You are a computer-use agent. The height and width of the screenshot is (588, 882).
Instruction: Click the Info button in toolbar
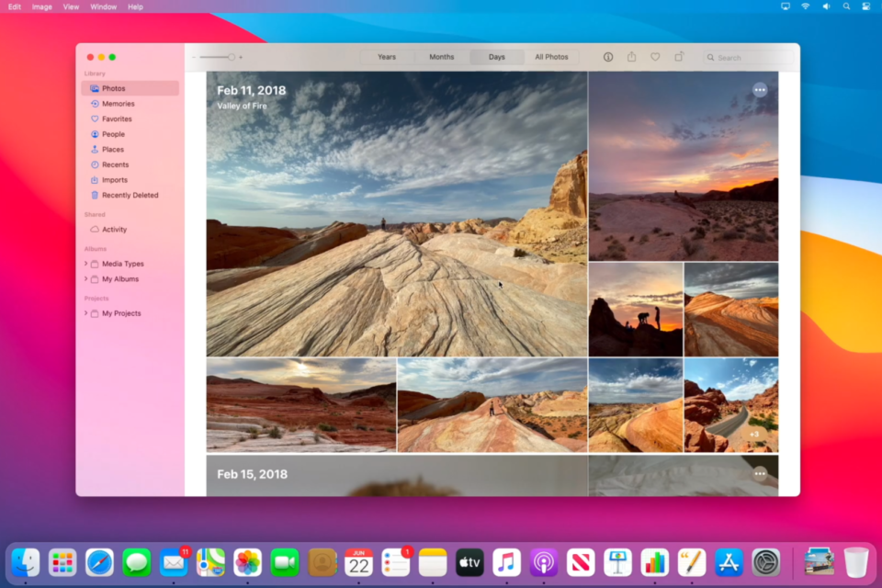coord(608,57)
